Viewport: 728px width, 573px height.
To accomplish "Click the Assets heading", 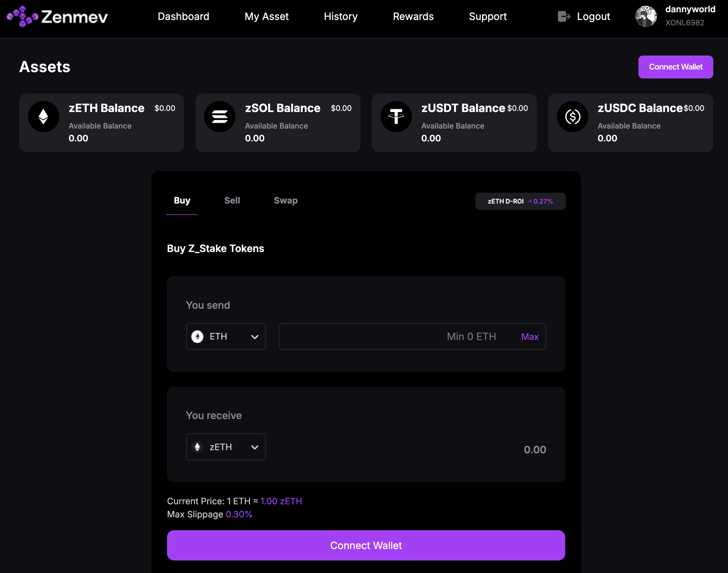I will [x=45, y=67].
